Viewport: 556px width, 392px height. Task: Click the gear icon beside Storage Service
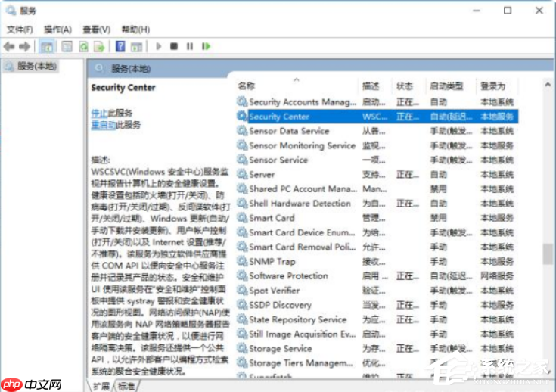click(x=242, y=348)
